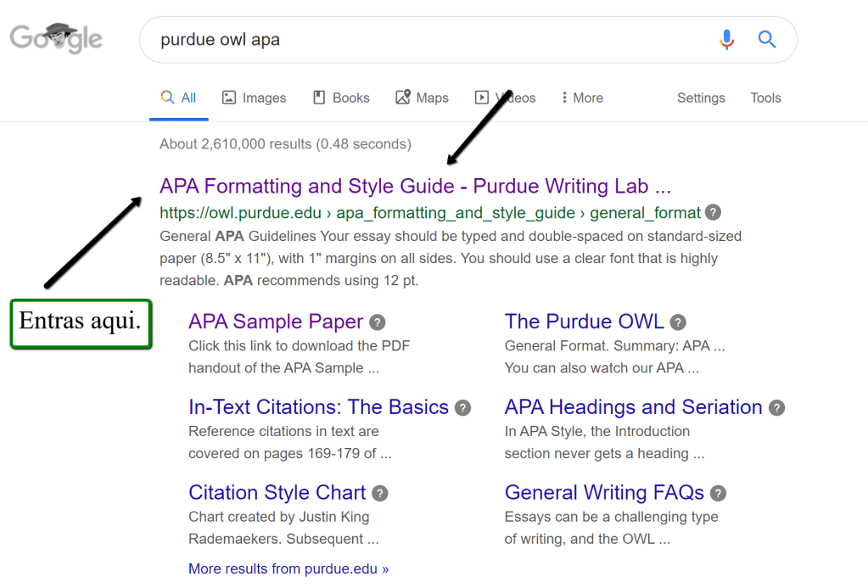Click into the search box with purdue owl apa
This screenshot has width=868, height=588.
pyautogui.click(x=424, y=40)
